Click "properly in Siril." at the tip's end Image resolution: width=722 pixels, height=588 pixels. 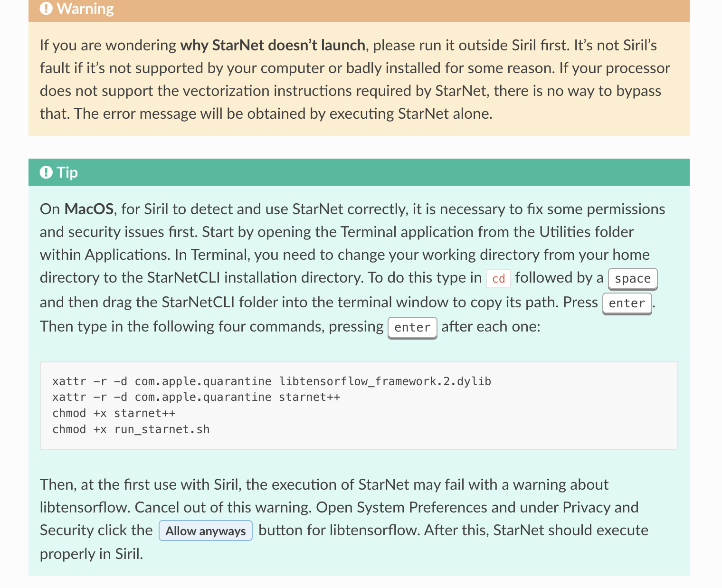91,554
